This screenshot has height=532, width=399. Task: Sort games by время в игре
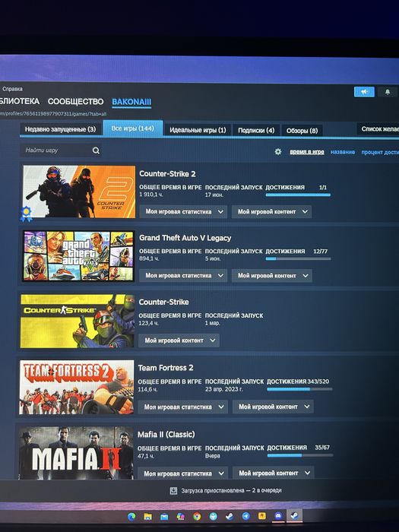(x=307, y=152)
